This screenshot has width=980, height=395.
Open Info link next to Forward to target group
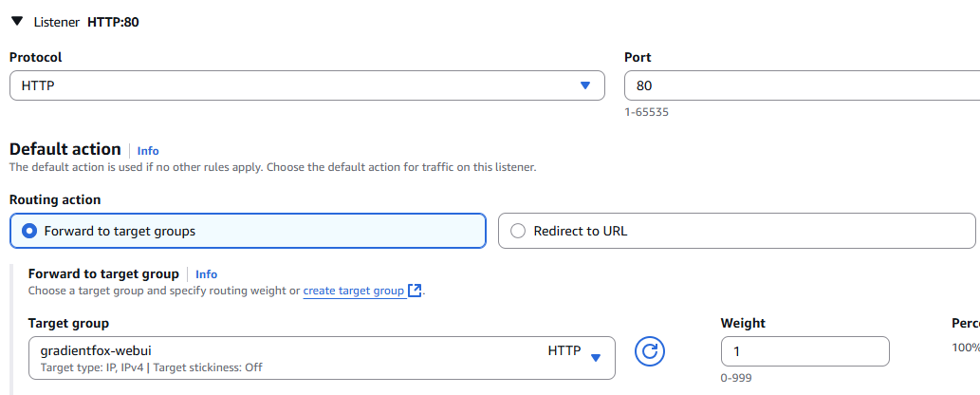click(x=206, y=274)
